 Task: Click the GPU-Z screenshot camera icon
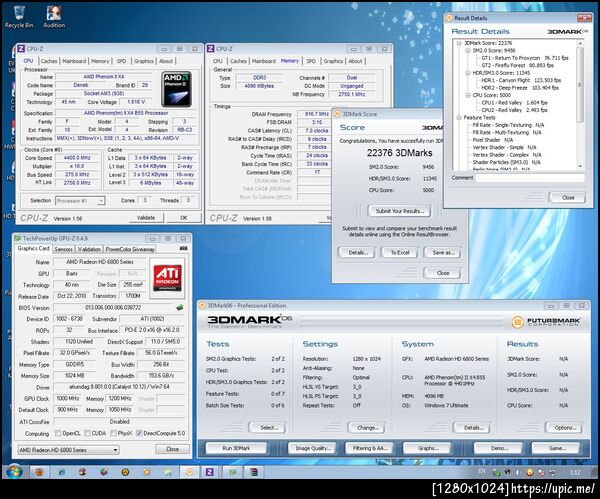[183, 248]
